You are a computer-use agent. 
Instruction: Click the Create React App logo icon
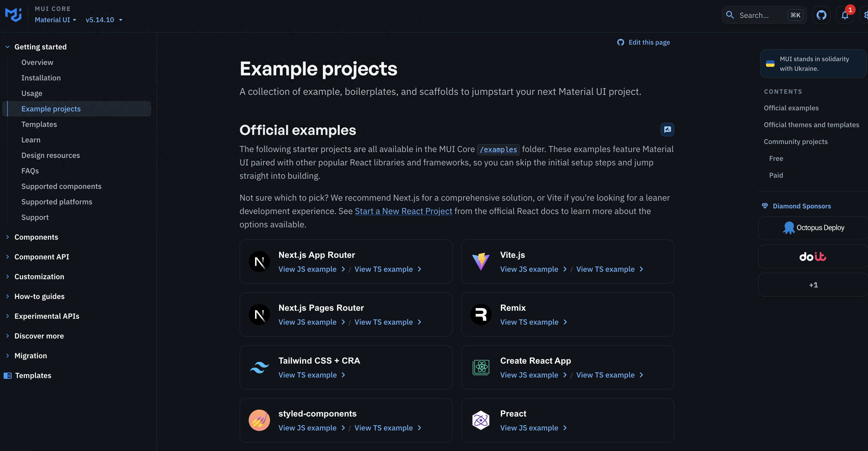pyautogui.click(x=481, y=367)
